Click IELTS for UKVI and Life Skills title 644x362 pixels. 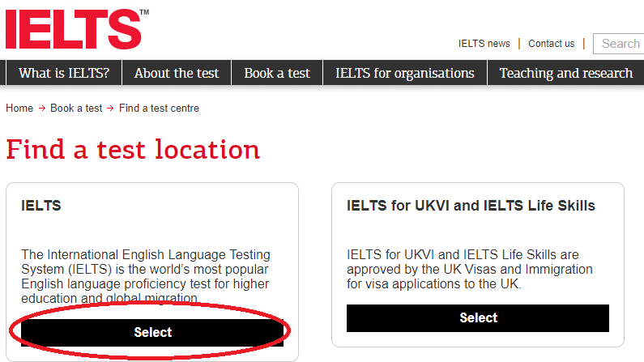point(471,205)
